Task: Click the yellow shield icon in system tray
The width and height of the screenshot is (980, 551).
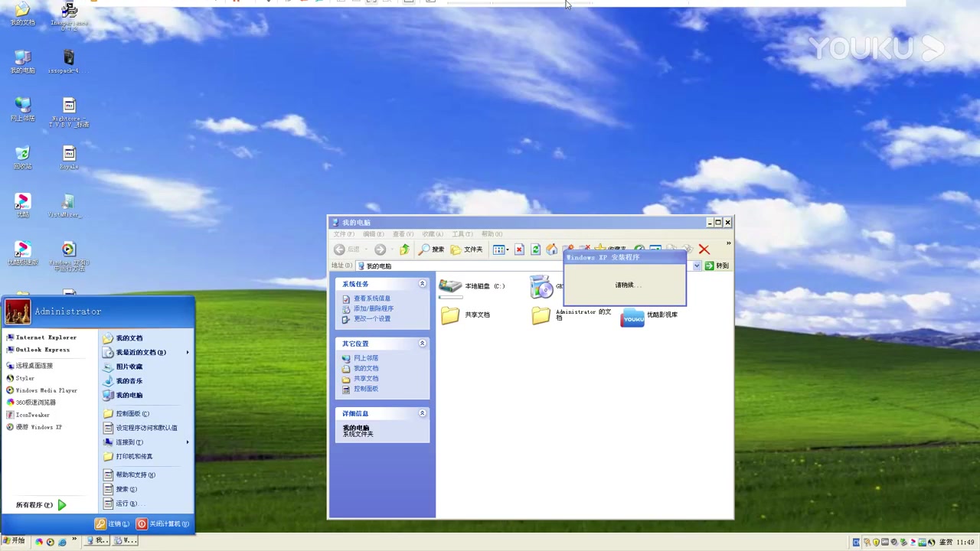Action: pos(876,542)
